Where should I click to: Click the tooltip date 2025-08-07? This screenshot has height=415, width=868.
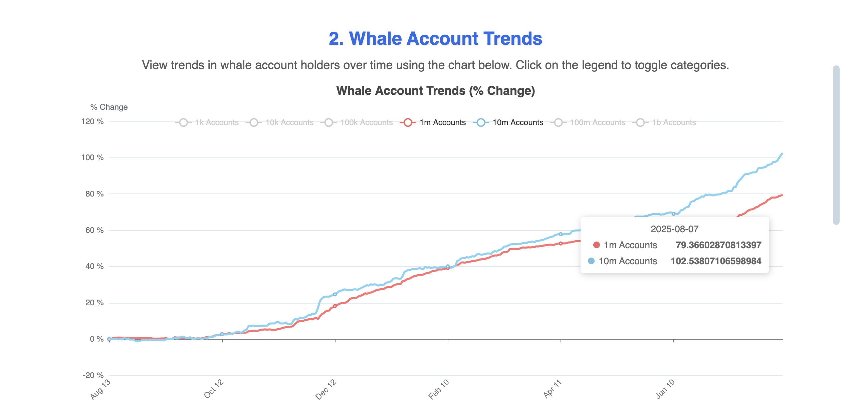pos(674,229)
